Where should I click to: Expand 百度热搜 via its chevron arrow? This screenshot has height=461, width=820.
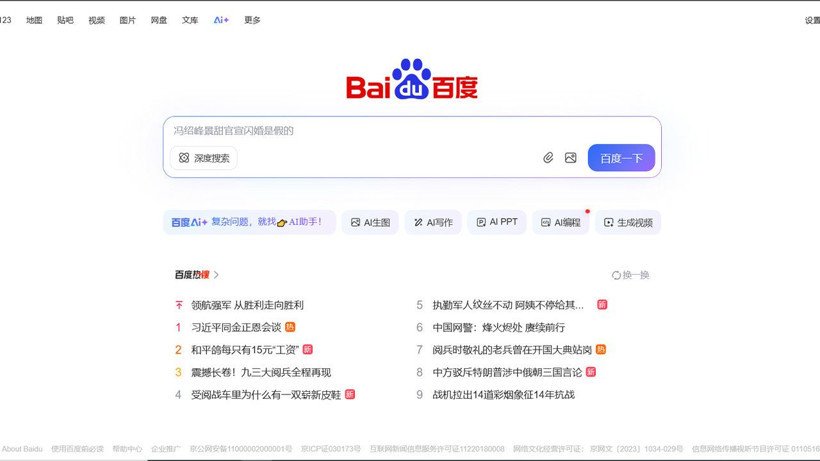click(216, 275)
